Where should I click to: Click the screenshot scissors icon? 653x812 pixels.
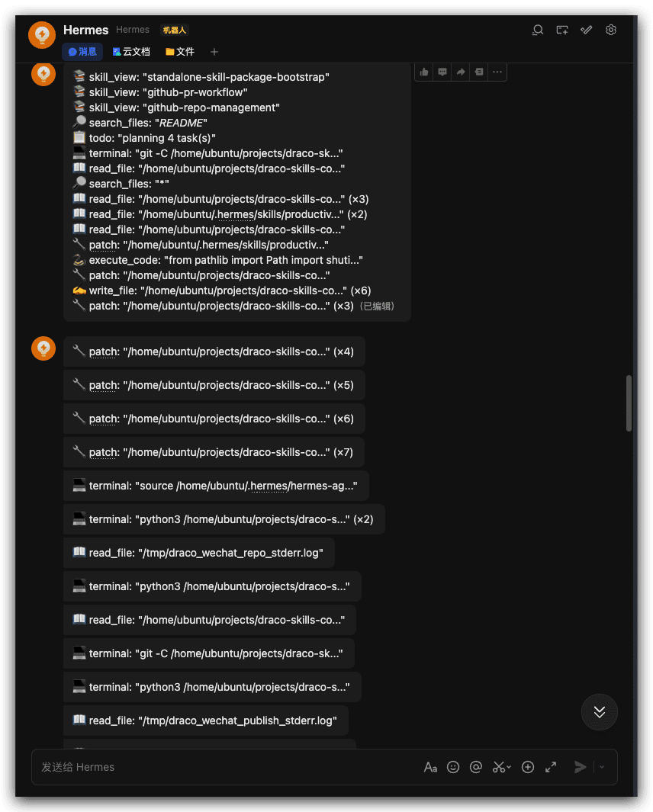(500, 767)
